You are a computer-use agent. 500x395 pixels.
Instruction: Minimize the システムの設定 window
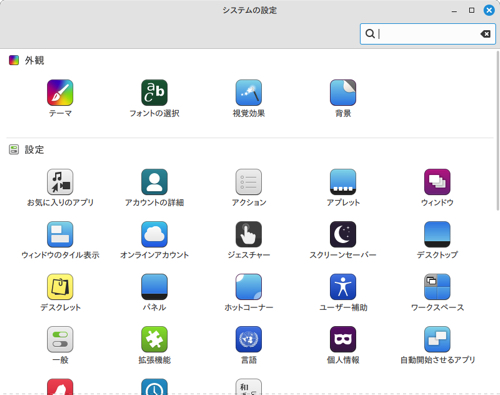[454, 11]
